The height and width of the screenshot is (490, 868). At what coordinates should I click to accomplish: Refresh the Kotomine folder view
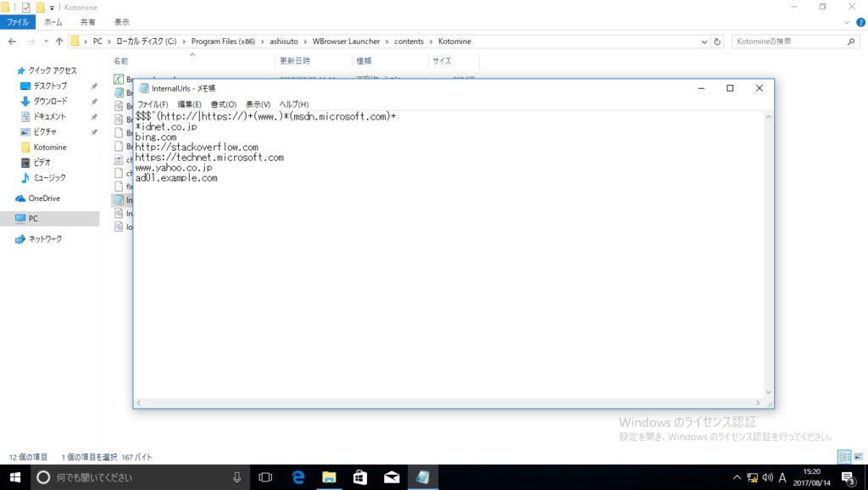click(717, 42)
